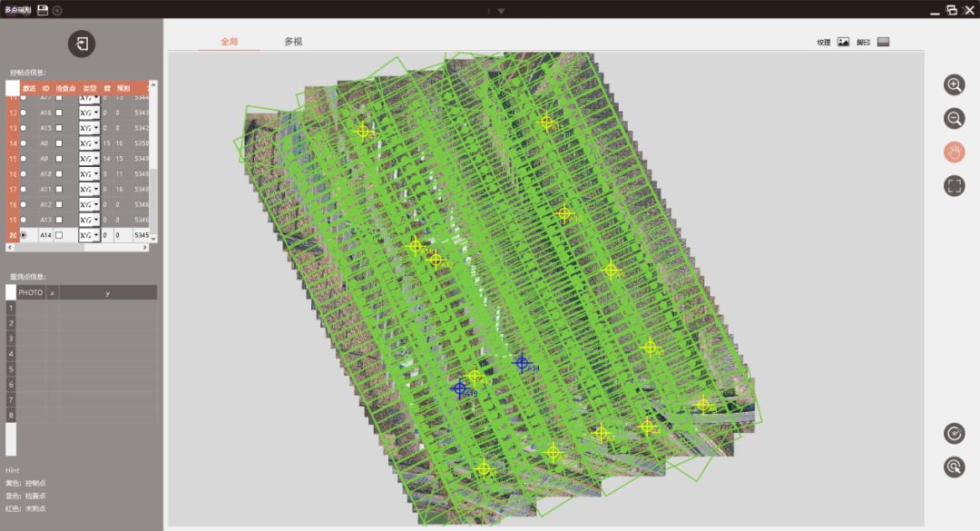Select the pan hand tool
This screenshot has width=980, height=531.
954,152
